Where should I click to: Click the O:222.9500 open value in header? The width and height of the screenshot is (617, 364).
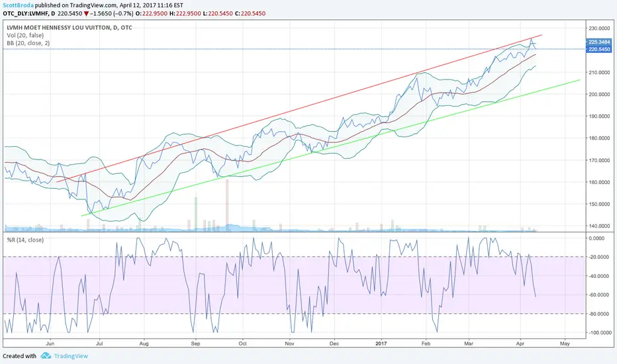152,13
